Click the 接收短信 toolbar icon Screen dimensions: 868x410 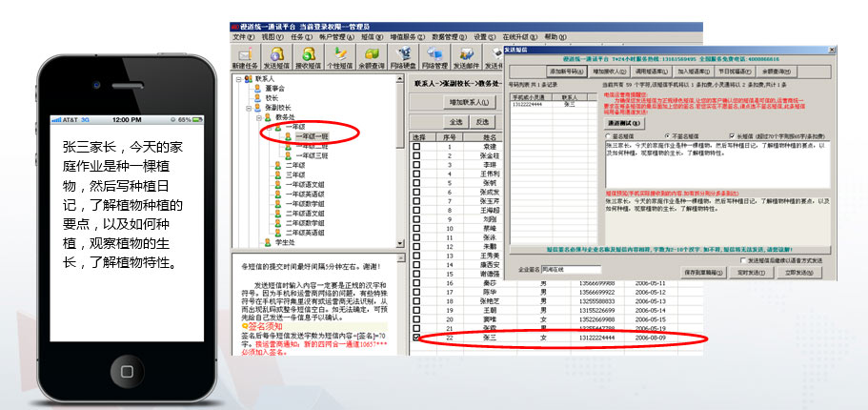point(310,57)
